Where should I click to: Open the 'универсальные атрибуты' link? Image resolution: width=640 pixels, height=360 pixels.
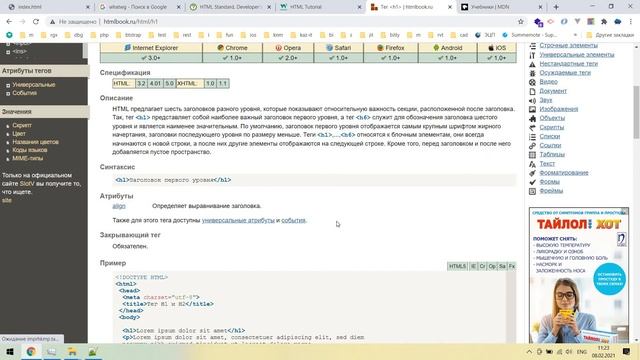pyautogui.click(x=238, y=220)
